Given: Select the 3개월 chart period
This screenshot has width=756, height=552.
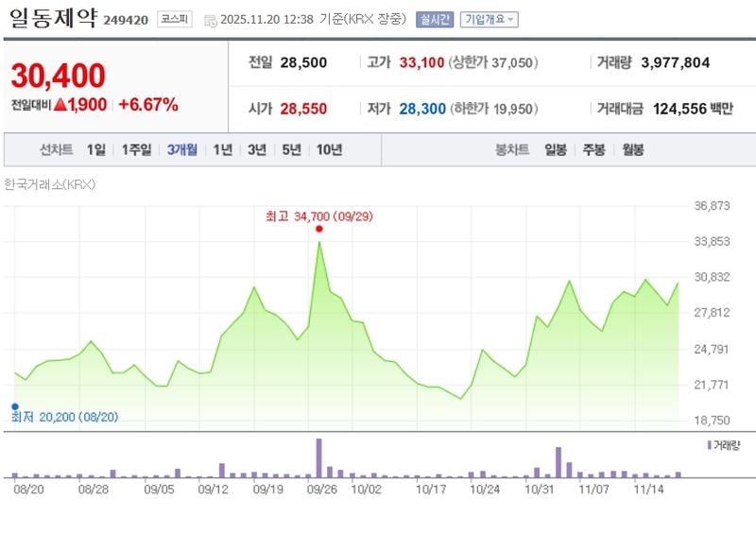Looking at the screenshot, I should [182, 149].
